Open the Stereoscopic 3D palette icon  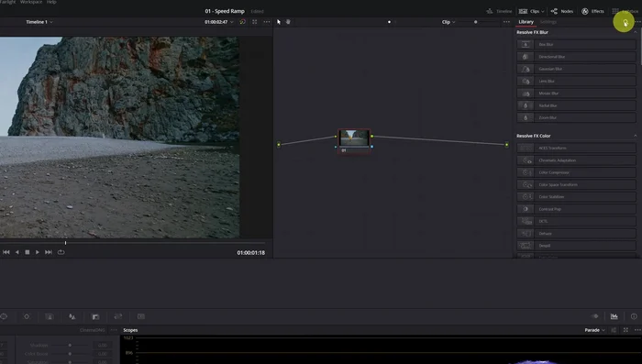pyautogui.click(x=141, y=316)
